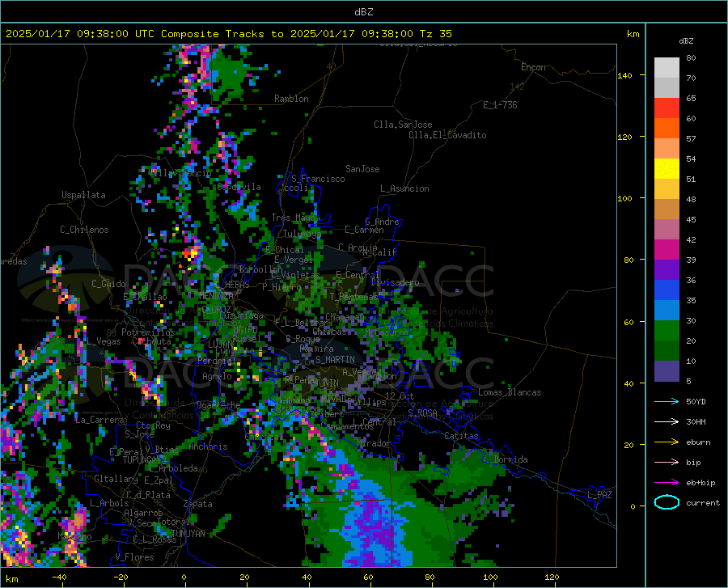This screenshot has height=588, width=728.
Task: Click the TUNUYAN place label
Action: [x=188, y=534]
